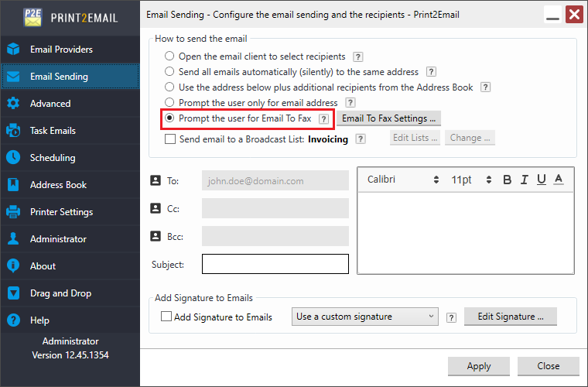Screen dimensions: 588x387
Task: Click the To address book icon
Action: point(155,180)
